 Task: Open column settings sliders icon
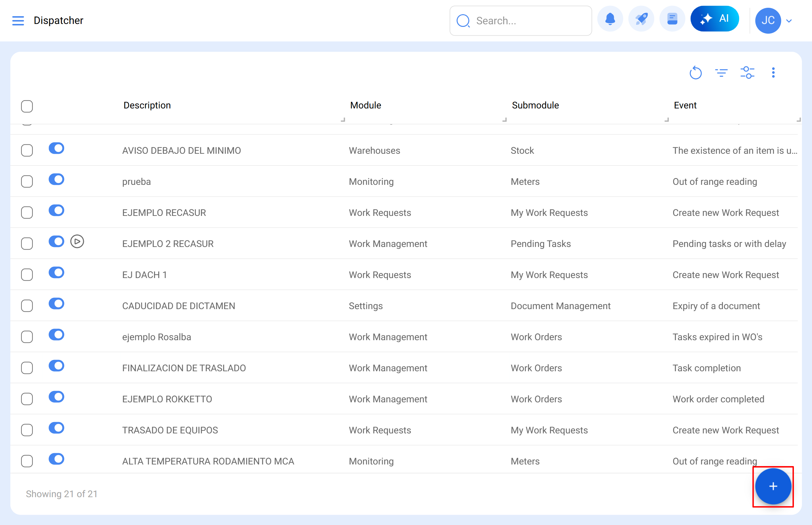click(x=747, y=73)
